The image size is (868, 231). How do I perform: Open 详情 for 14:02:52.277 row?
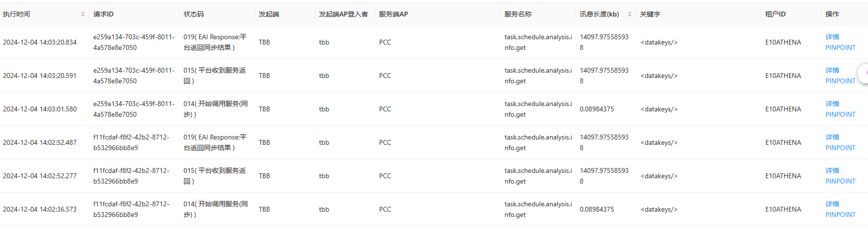(832, 170)
